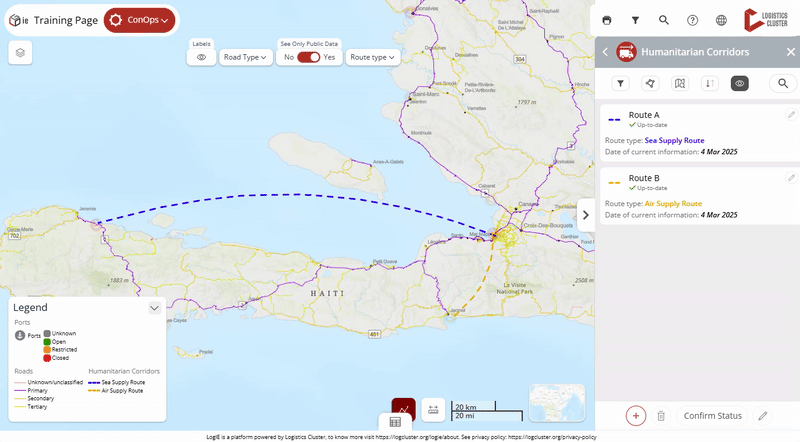Click the blue dashed sea route on map
The height and width of the screenshot is (442, 800).
[296, 194]
